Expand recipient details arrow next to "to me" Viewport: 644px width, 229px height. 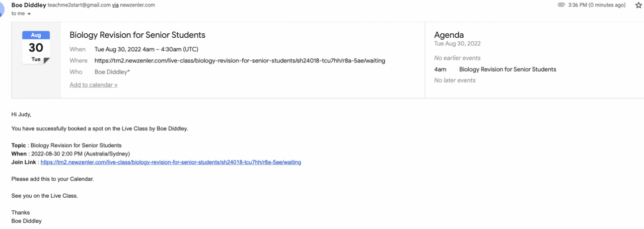29,14
